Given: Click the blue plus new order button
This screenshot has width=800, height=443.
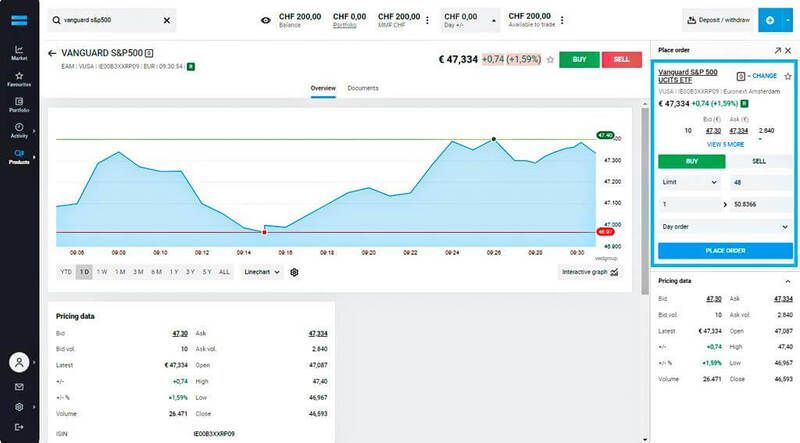Looking at the screenshot, I should 769,20.
